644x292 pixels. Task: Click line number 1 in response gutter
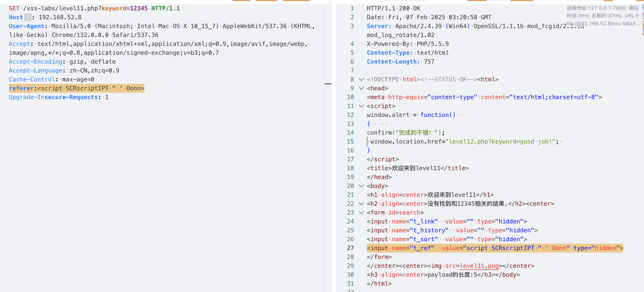(352, 8)
